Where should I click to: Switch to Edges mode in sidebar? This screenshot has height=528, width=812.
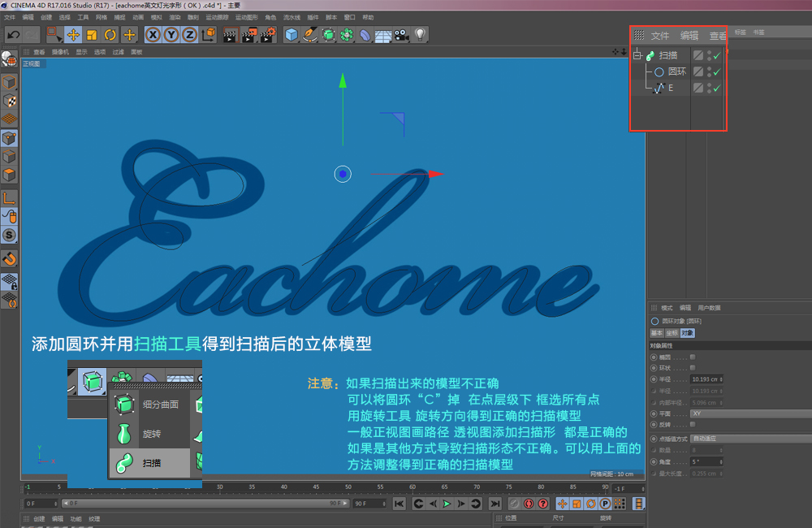point(9,156)
